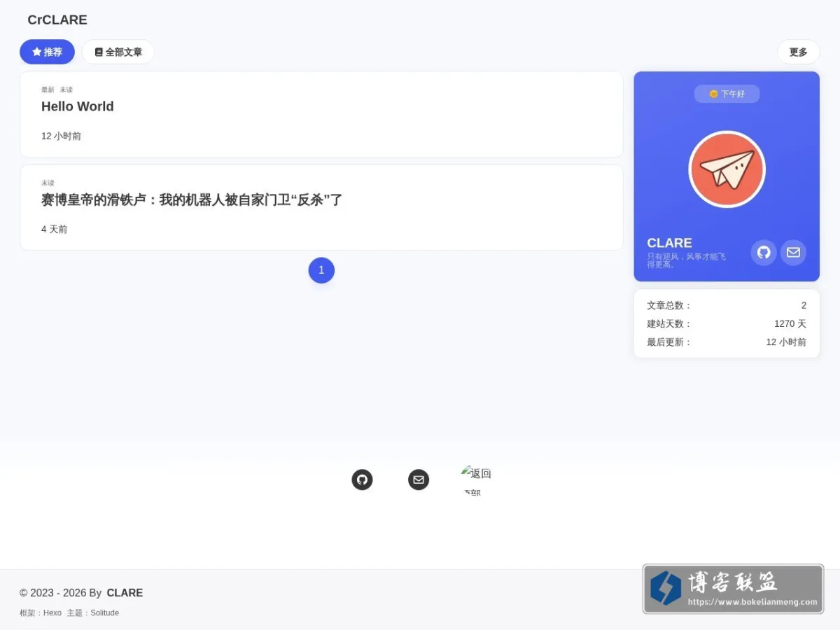This screenshot has width=840, height=630.
Task: Click the 最后更新 label
Action: pos(669,342)
